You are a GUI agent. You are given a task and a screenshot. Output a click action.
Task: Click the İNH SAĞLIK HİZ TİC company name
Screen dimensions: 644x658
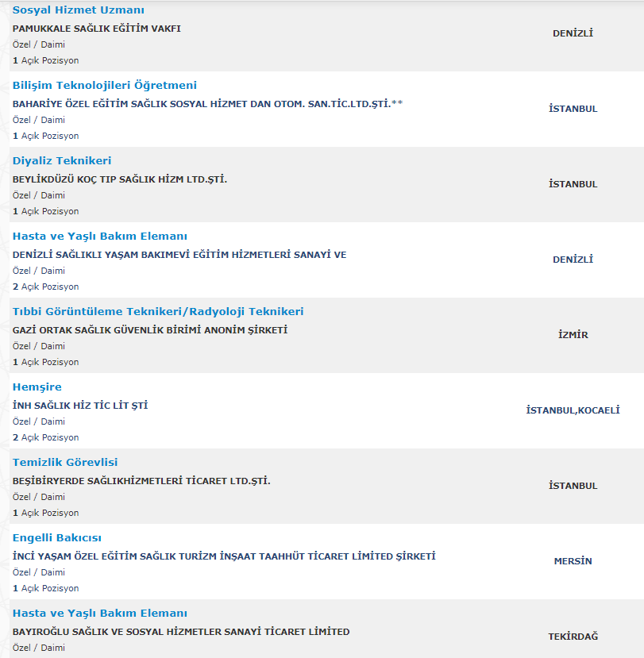coord(80,406)
